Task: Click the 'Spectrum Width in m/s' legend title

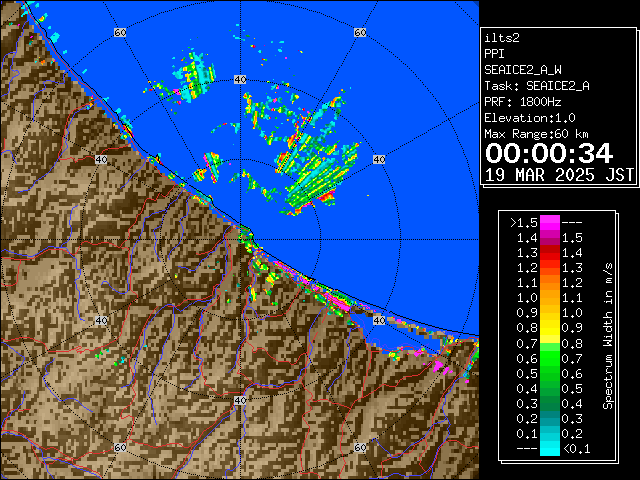Action: point(608,336)
